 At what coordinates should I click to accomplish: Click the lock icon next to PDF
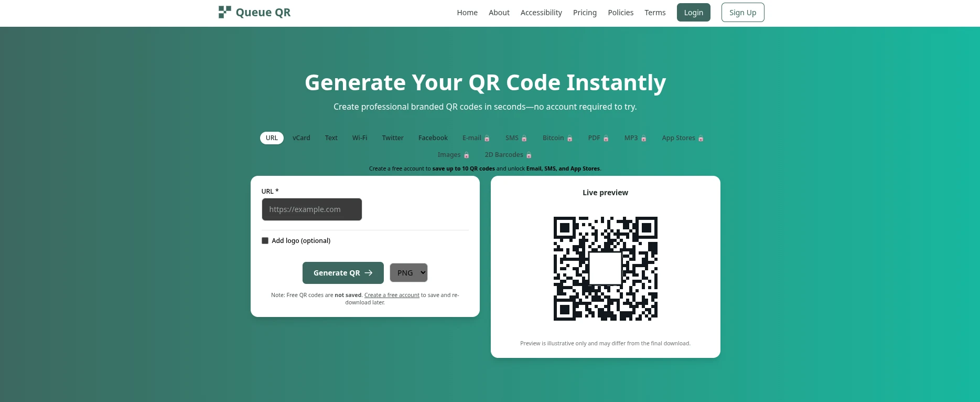coord(606,139)
